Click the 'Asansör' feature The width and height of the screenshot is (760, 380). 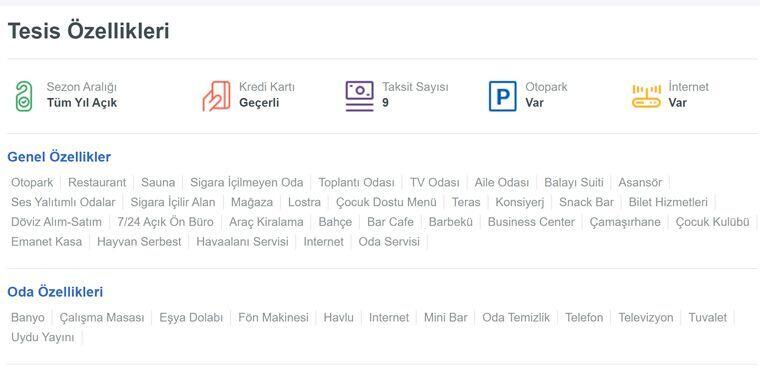[640, 183]
